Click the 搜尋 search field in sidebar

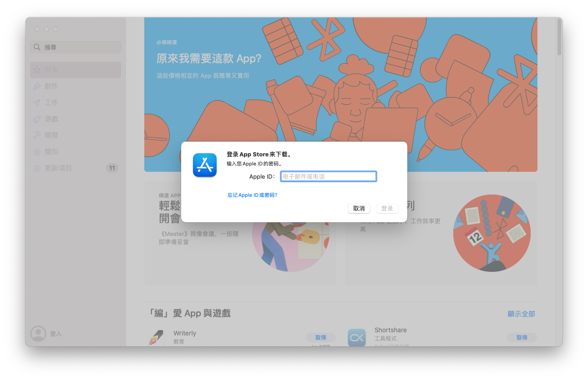[76, 47]
